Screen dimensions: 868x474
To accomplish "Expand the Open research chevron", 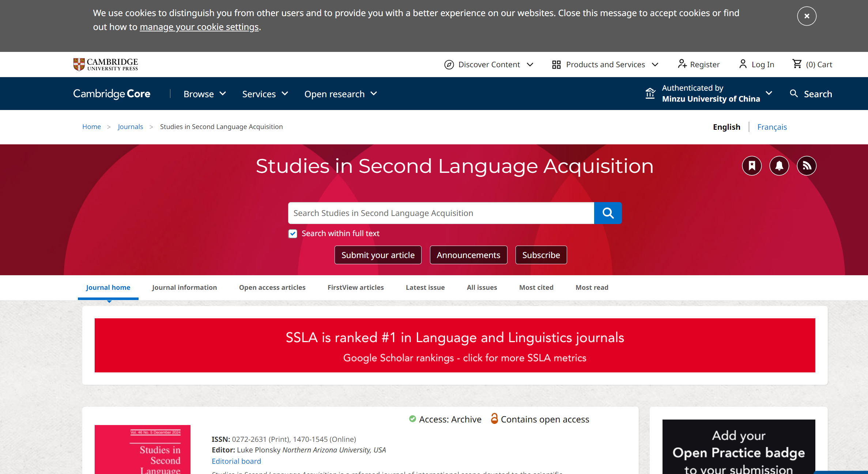I will pyautogui.click(x=374, y=94).
